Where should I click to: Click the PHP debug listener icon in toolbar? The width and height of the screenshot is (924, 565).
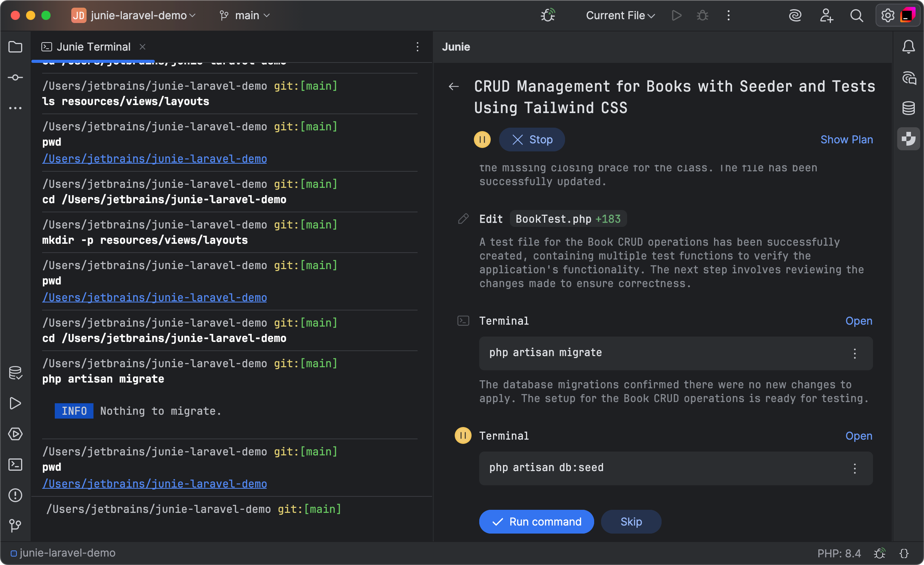pos(548,15)
